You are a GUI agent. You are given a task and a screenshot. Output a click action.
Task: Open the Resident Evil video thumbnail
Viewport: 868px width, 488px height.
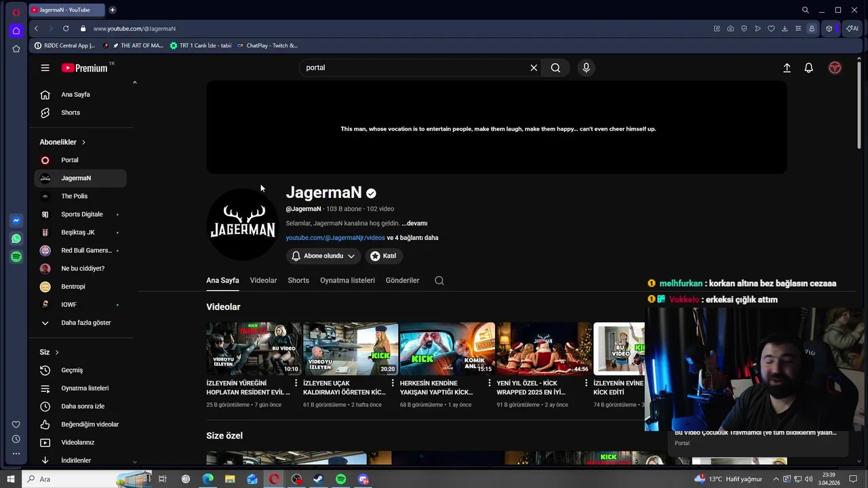pyautogui.click(x=254, y=348)
